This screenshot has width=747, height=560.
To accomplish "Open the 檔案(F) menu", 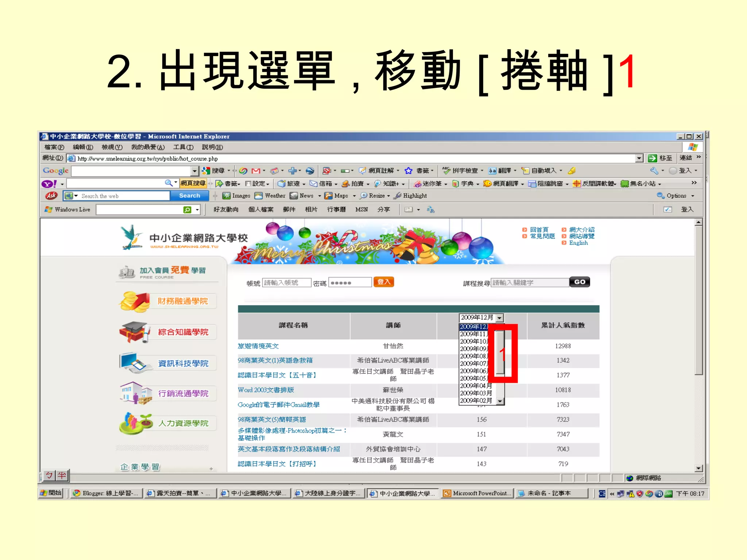I will 54,147.
